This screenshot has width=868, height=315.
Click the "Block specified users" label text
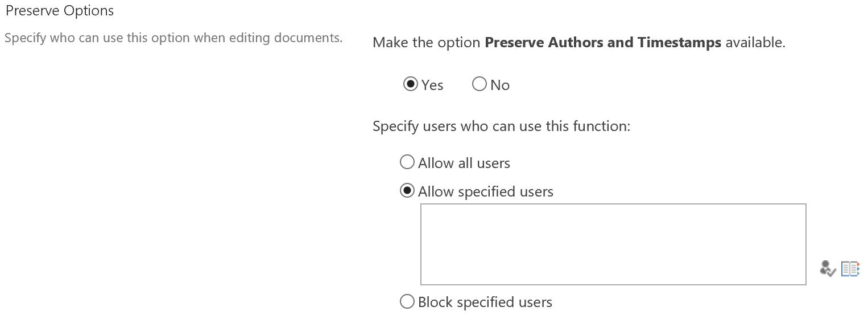[x=485, y=302]
